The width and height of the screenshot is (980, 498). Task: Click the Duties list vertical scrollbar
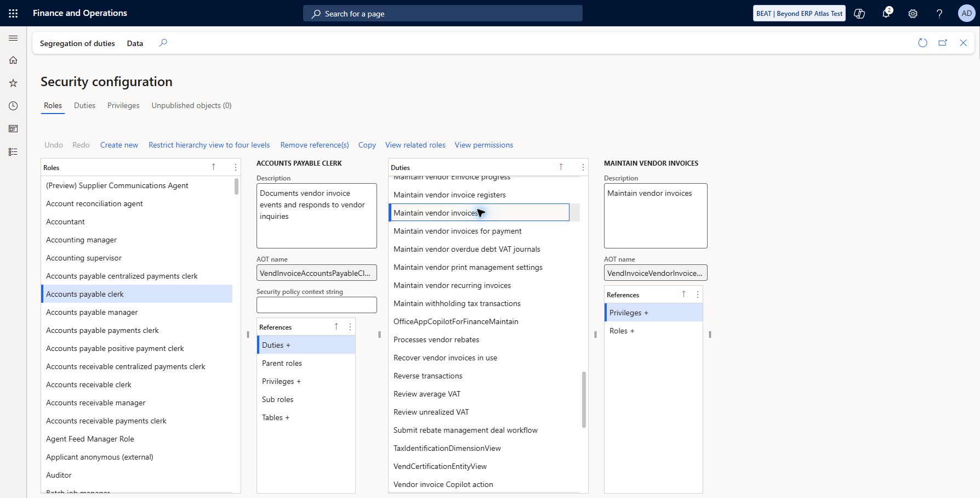(x=584, y=399)
